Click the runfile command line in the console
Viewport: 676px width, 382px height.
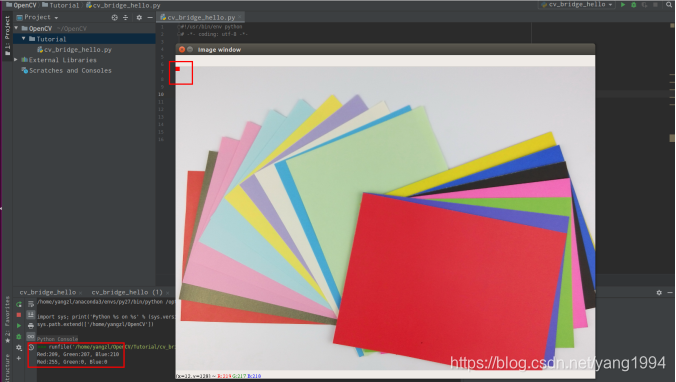(x=106, y=347)
